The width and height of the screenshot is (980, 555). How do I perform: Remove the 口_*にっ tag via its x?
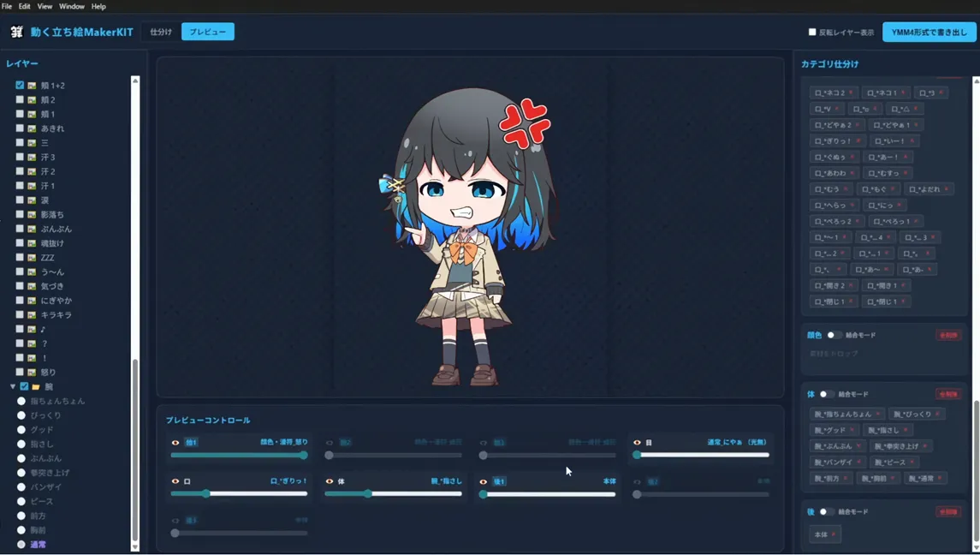click(899, 206)
